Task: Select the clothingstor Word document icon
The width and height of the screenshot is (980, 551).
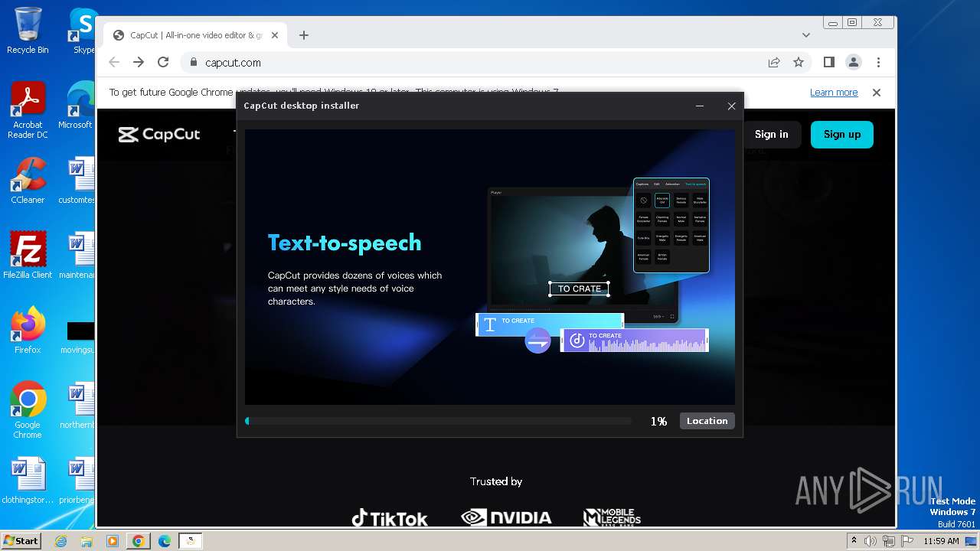Action: 28,481
